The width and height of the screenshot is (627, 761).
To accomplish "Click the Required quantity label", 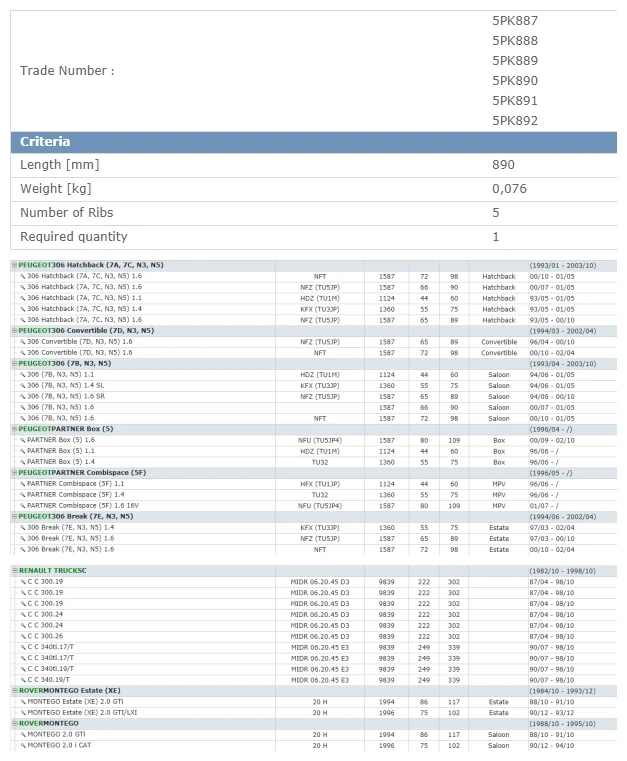I will [73, 237].
